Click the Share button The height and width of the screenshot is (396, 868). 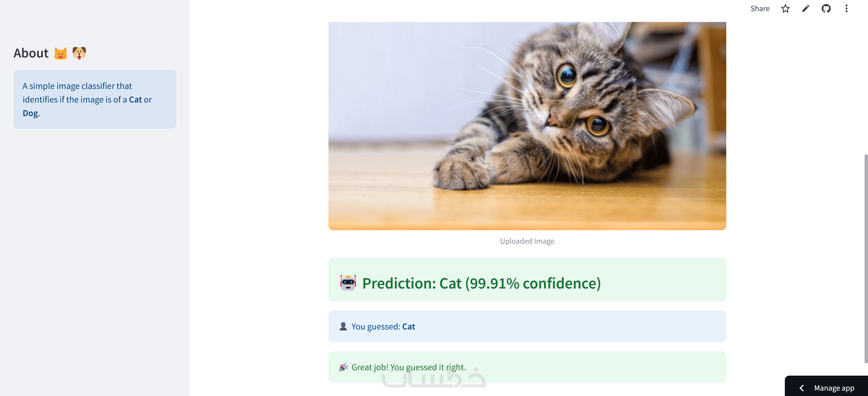(x=759, y=9)
